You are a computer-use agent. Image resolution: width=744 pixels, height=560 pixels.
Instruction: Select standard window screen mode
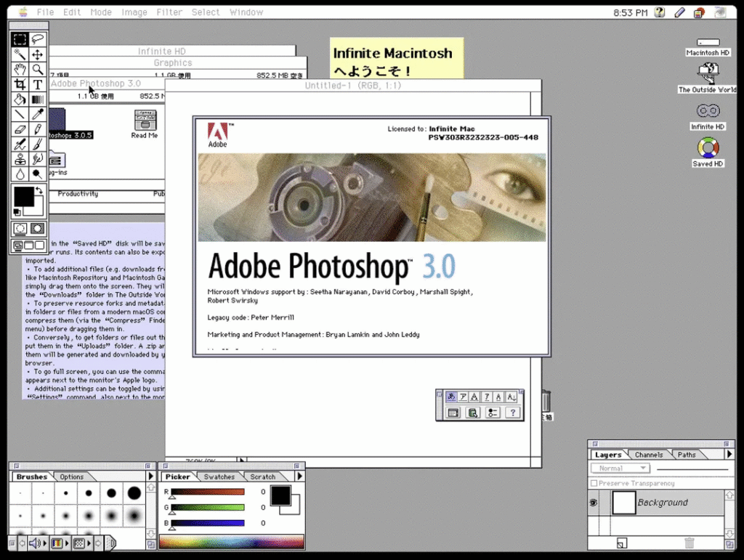(x=18, y=245)
